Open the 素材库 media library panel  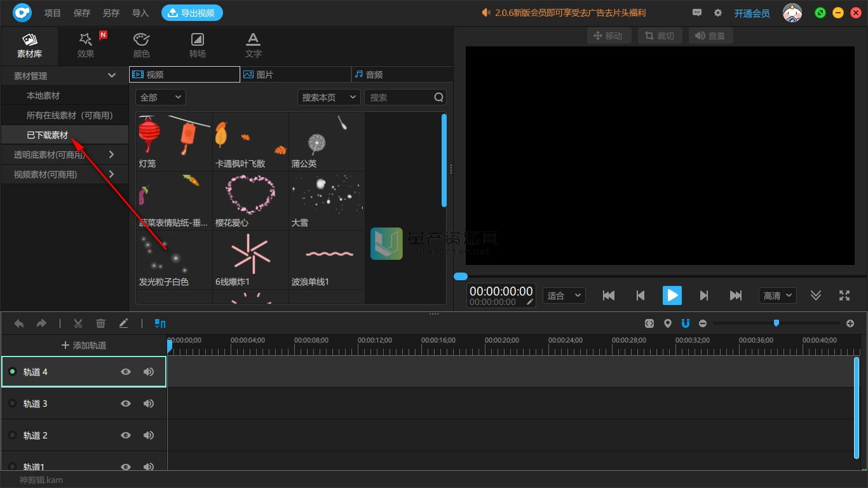(x=29, y=46)
